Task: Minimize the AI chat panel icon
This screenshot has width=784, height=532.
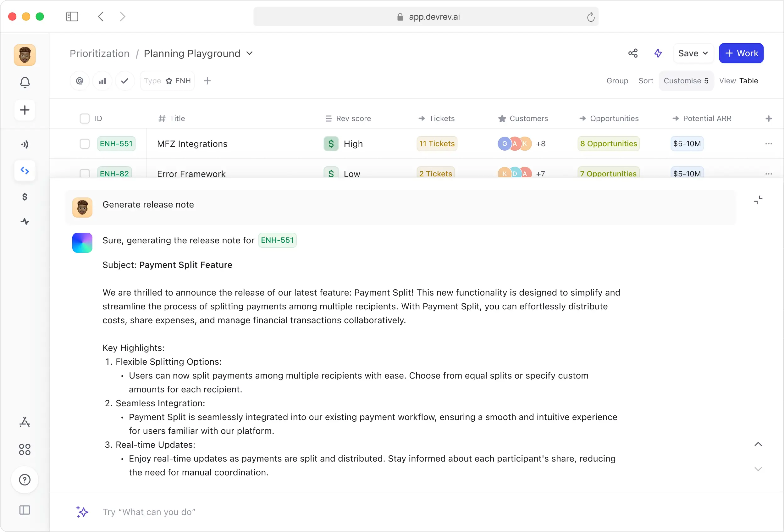Action: (x=758, y=200)
